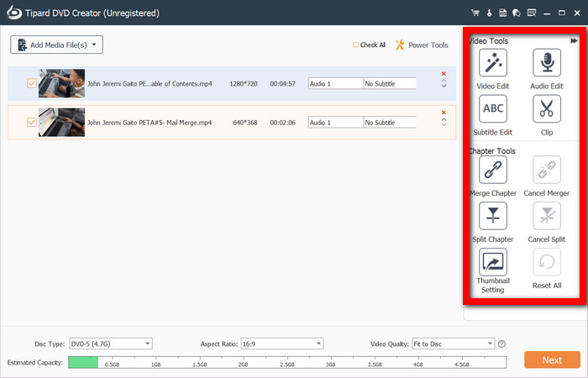Click the Cancel Merger icon
The image size is (588, 378).
click(547, 170)
